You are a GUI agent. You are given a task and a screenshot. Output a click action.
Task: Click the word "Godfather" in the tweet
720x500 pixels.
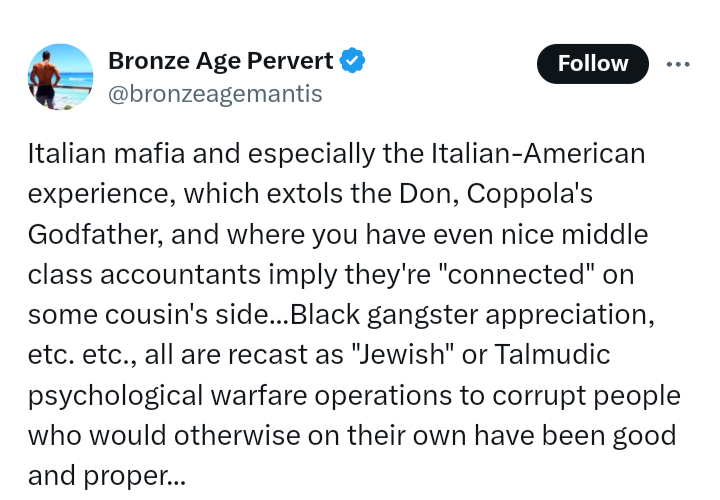coord(95,234)
